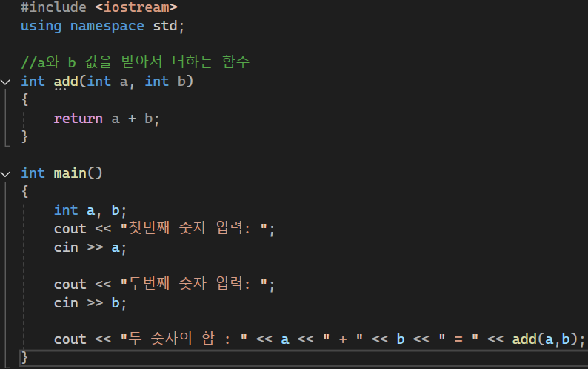Click the 'int a, b;' declaration line
Image resolution: width=588 pixels, height=369 pixels.
point(90,210)
